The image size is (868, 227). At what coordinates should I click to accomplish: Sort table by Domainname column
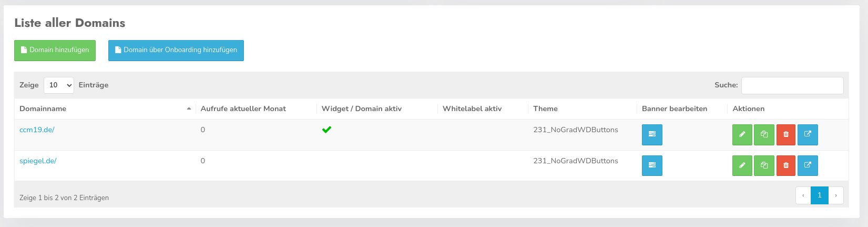(43, 108)
